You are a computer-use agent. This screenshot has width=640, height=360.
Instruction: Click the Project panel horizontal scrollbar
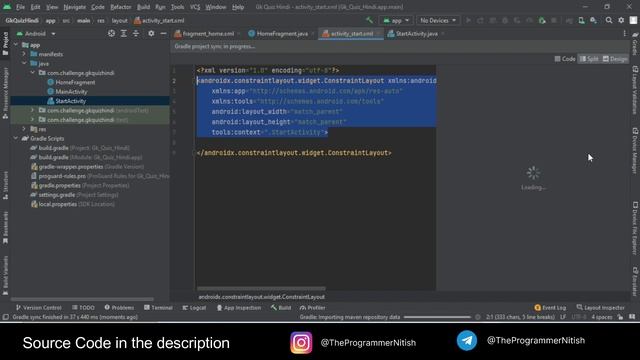82,299
